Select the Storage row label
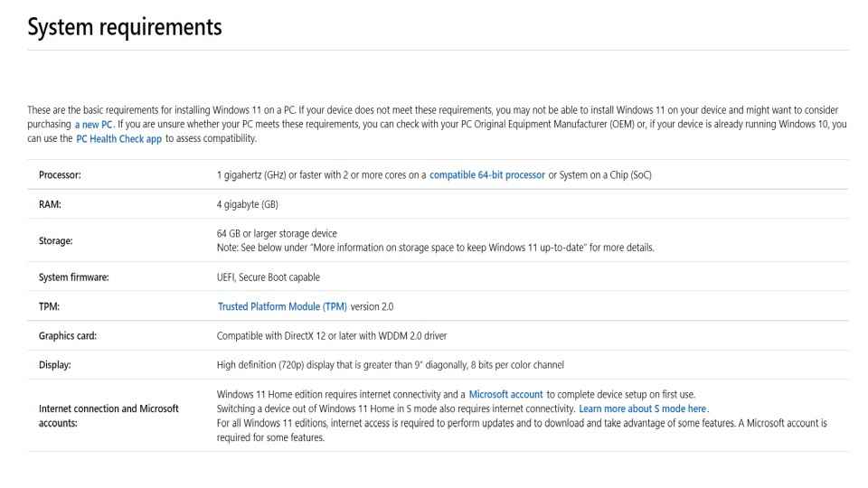The height and width of the screenshot is (488, 868). (55, 240)
